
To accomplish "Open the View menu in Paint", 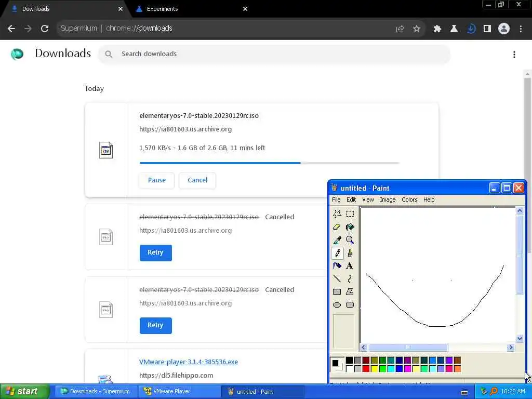I will [368, 199].
